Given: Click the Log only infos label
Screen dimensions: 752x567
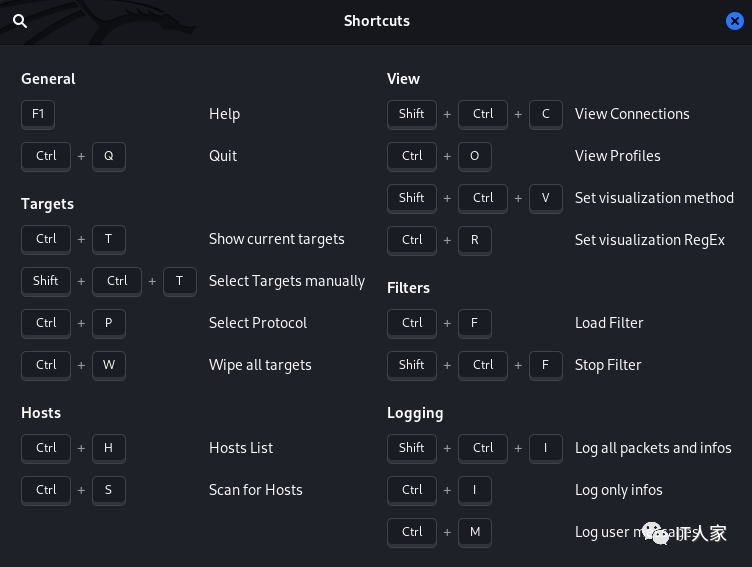Looking at the screenshot, I should (x=619, y=490).
